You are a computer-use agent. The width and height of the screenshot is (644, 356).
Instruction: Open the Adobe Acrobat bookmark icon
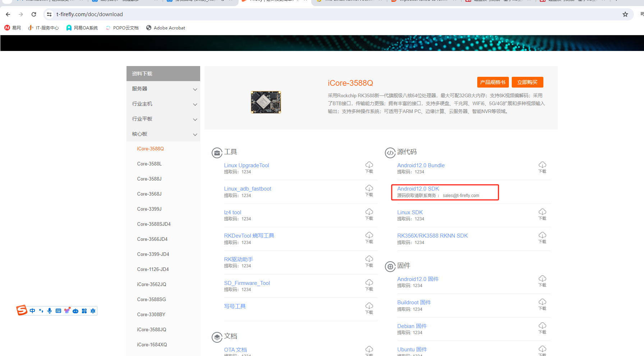coord(148,28)
